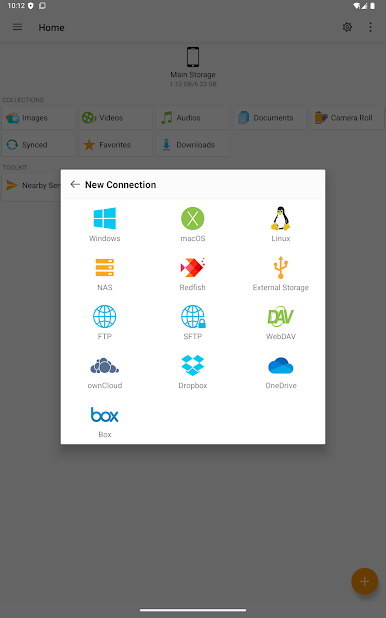Open the Audios collection
Image resolution: width=386 pixels, height=618 pixels.
coord(193,117)
